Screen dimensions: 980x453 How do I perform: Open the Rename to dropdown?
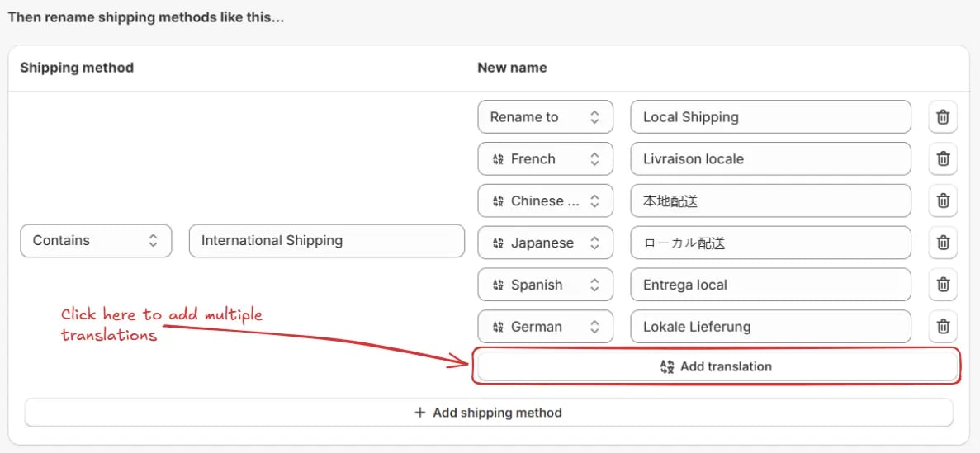tap(545, 117)
